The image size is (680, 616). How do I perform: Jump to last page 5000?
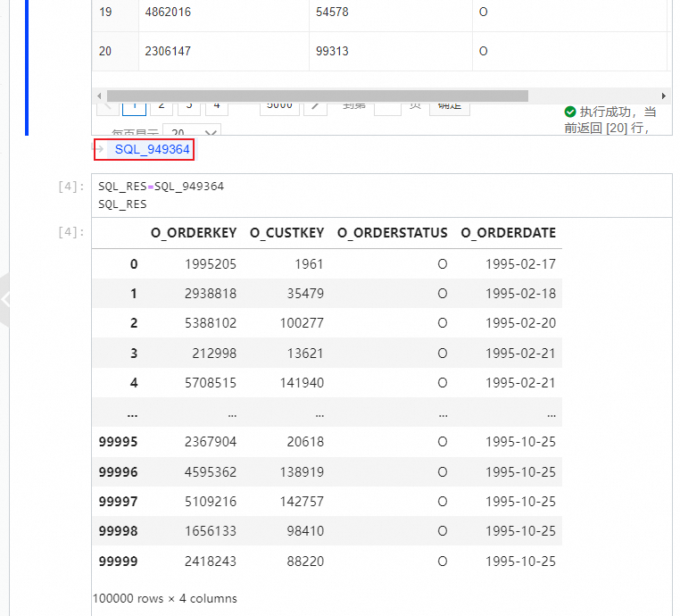279,109
